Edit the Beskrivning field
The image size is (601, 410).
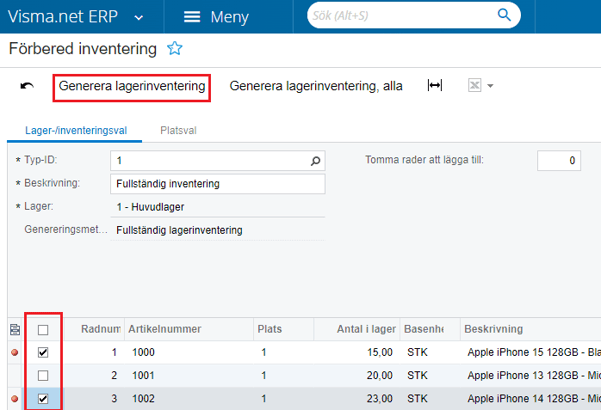tap(218, 184)
